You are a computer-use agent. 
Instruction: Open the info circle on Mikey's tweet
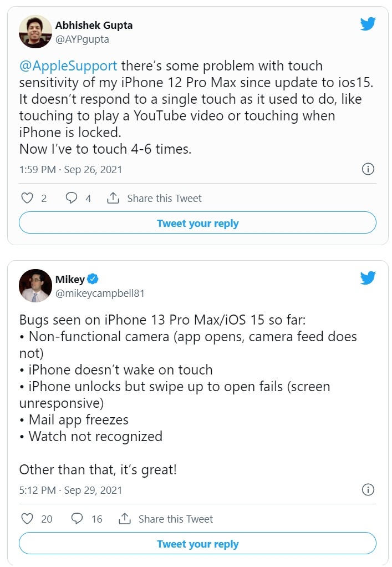[x=368, y=490]
